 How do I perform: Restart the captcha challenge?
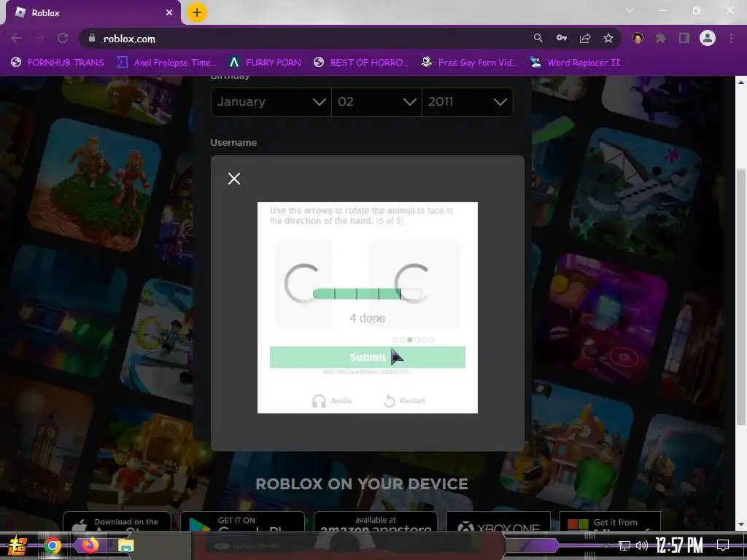point(404,401)
